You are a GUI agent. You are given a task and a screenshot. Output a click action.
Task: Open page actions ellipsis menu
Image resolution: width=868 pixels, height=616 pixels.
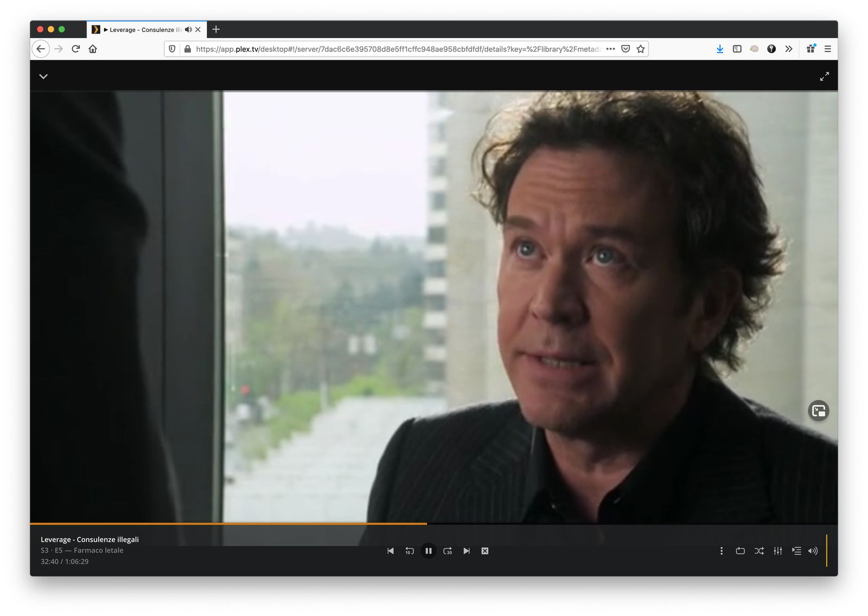(x=610, y=49)
